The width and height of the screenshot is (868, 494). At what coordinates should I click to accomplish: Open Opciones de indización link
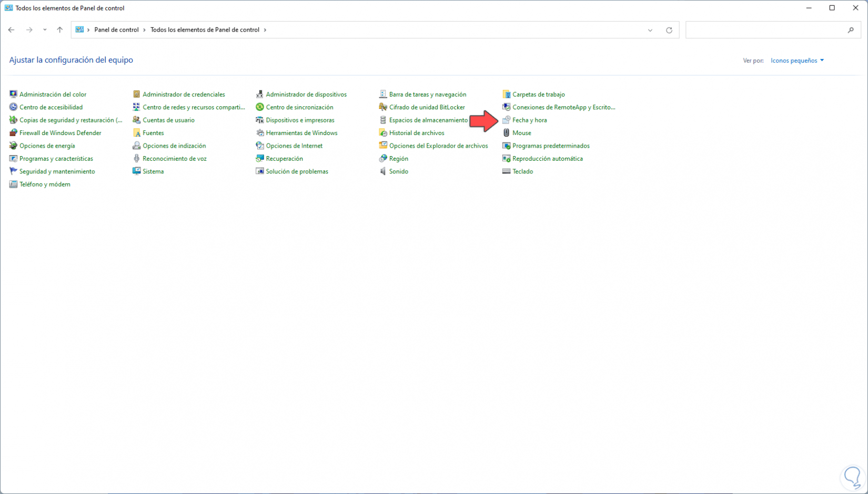(x=174, y=146)
